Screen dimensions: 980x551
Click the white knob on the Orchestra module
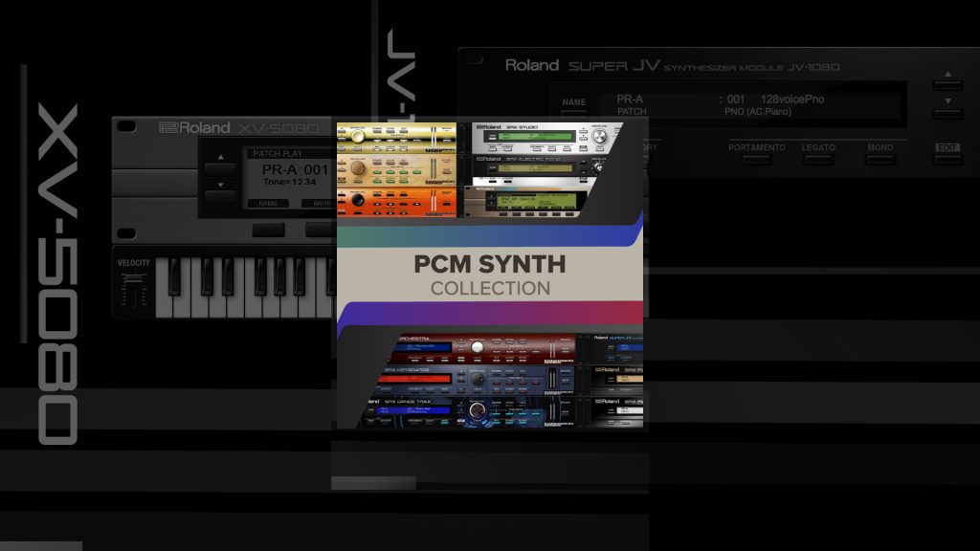[478, 345]
